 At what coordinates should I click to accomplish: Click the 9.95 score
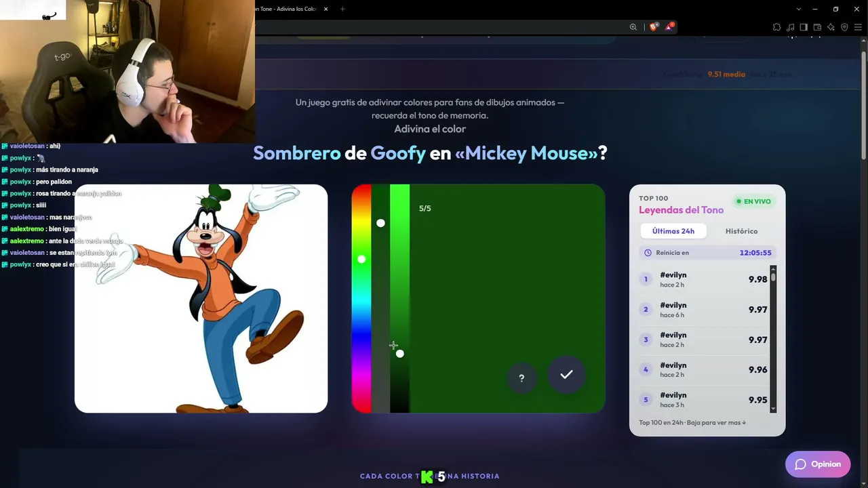coord(758,400)
